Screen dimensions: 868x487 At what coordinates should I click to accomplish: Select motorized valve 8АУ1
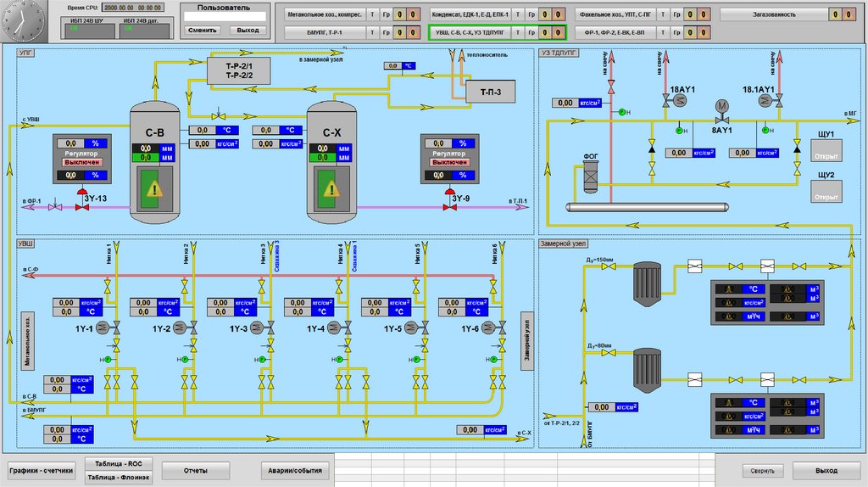click(722, 107)
